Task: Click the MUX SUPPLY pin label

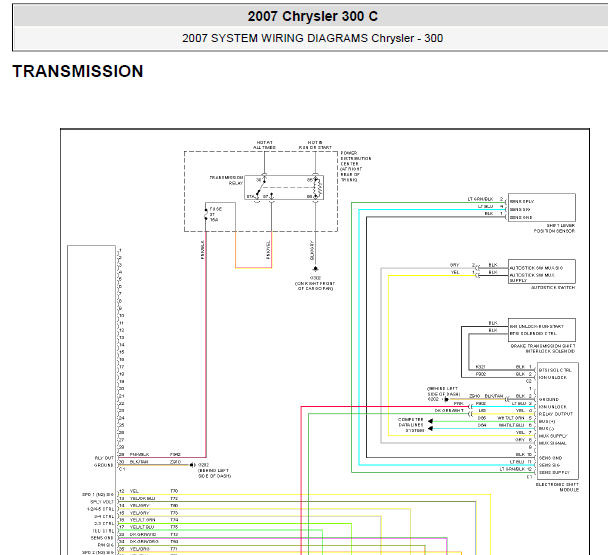Action: [553, 436]
